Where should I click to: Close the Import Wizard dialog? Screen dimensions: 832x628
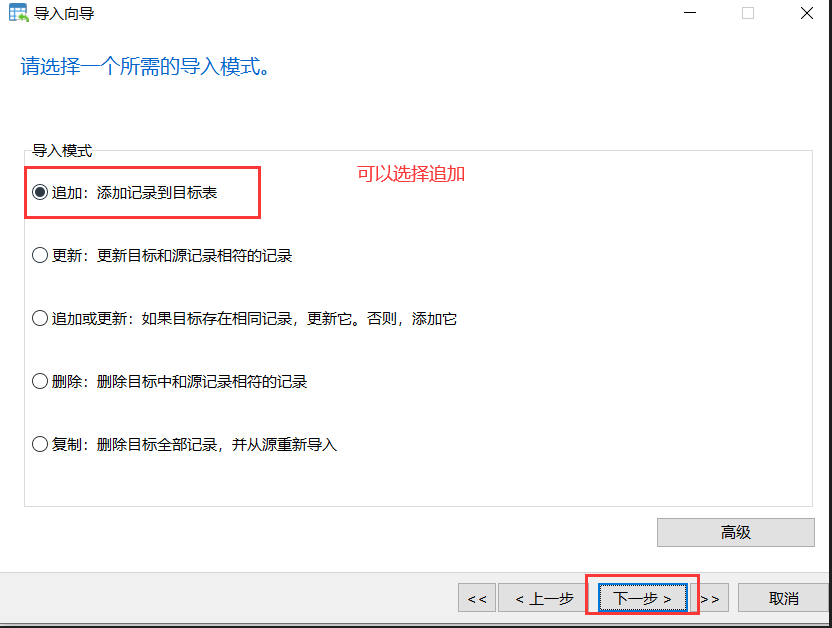pos(805,13)
